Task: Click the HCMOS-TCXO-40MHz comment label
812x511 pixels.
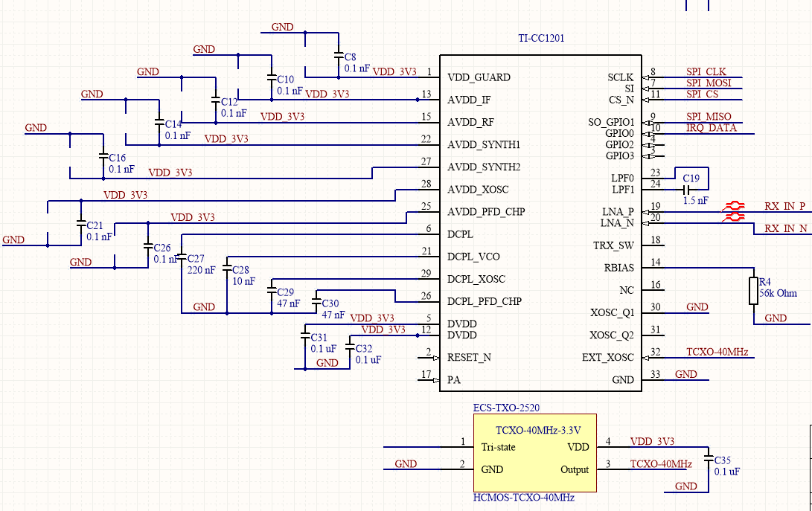Action: [524, 498]
